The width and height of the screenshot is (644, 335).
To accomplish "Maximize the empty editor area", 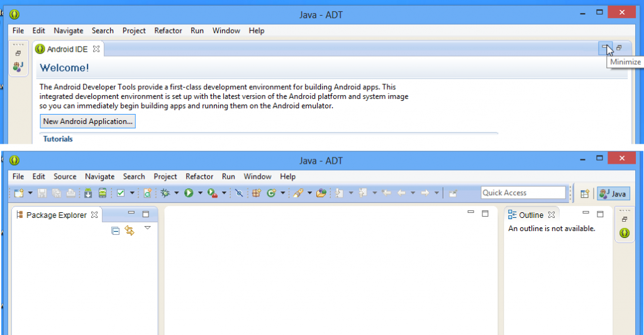I will click(x=485, y=213).
